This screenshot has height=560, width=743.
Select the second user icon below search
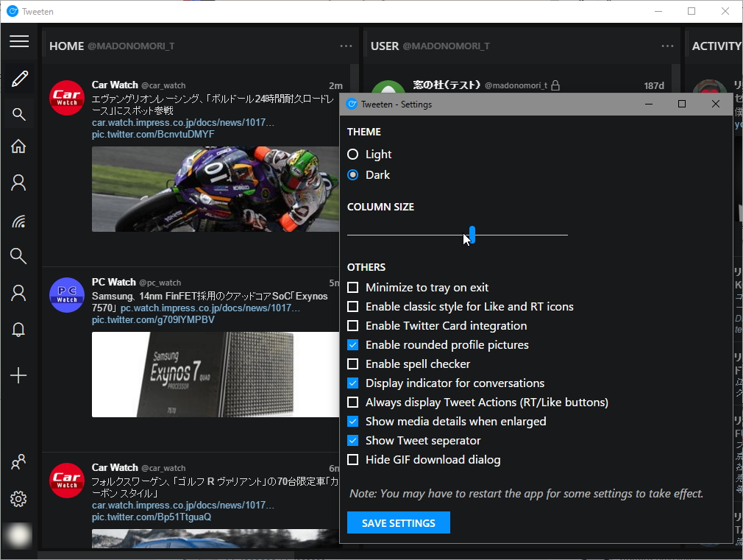pyautogui.click(x=18, y=293)
